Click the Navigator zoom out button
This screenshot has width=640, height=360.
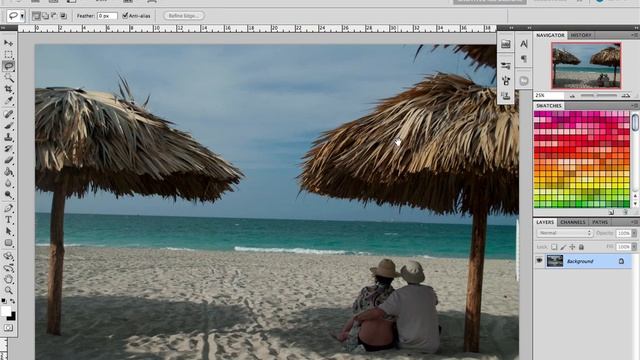click(x=572, y=96)
